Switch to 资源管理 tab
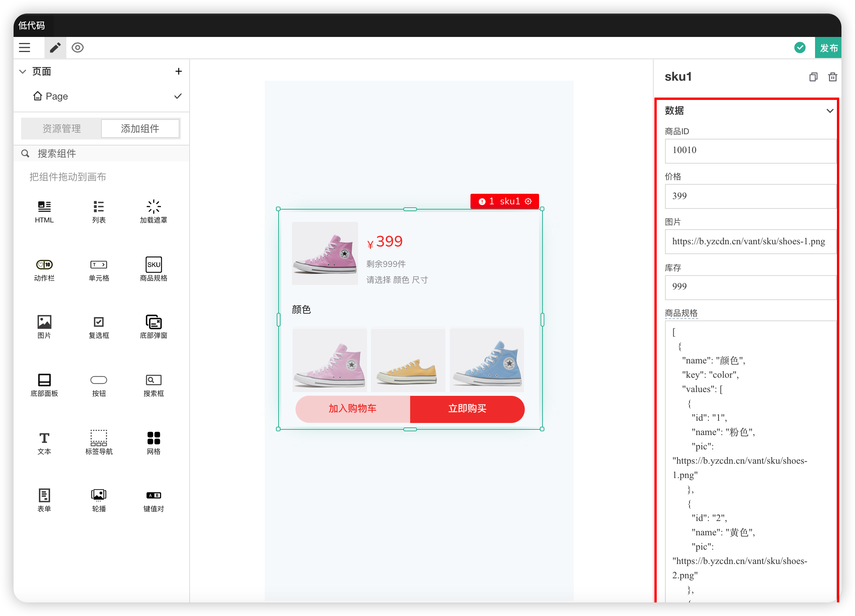Viewport: 855px width, 616px height. [61, 129]
